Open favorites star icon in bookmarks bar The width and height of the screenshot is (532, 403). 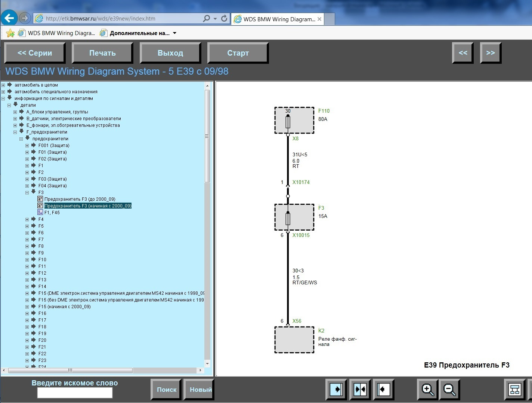(10, 33)
